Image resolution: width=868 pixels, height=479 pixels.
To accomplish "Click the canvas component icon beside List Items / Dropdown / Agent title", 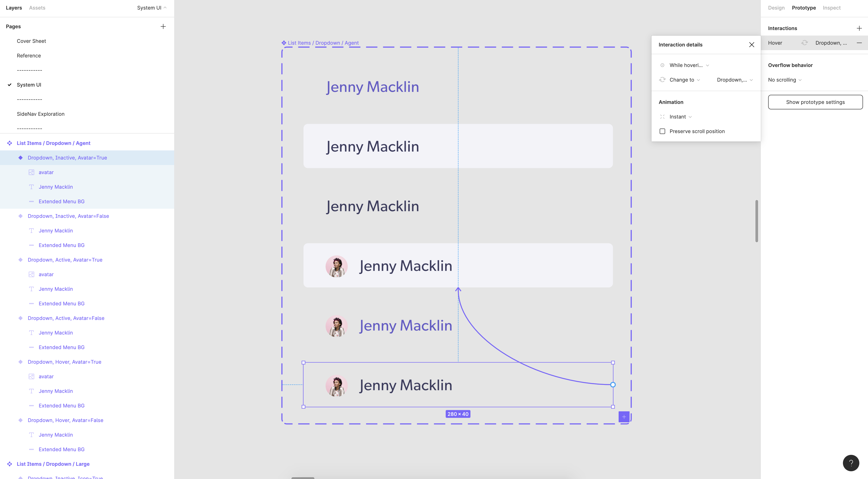I will click(284, 43).
